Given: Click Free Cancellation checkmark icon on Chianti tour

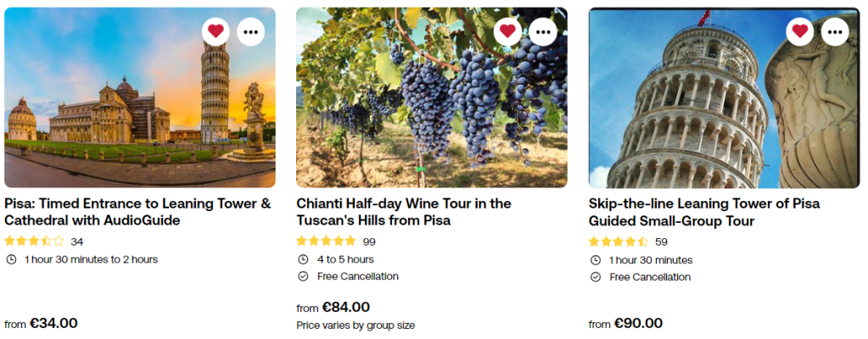Looking at the screenshot, I should [303, 276].
